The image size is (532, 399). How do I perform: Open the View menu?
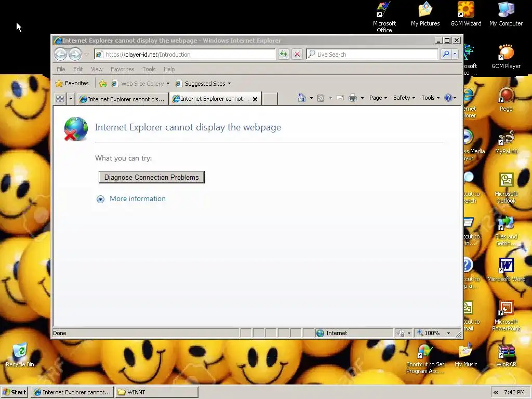(x=97, y=69)
